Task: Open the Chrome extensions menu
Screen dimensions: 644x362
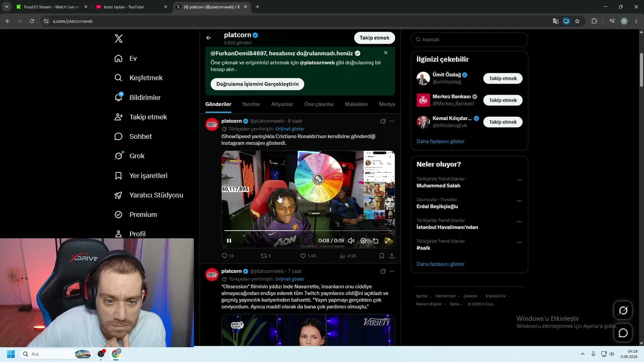Action: (594, 21)
